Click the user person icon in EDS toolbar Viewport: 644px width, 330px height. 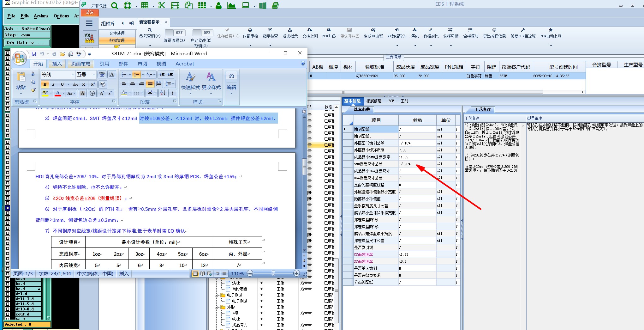pos(218,5)
